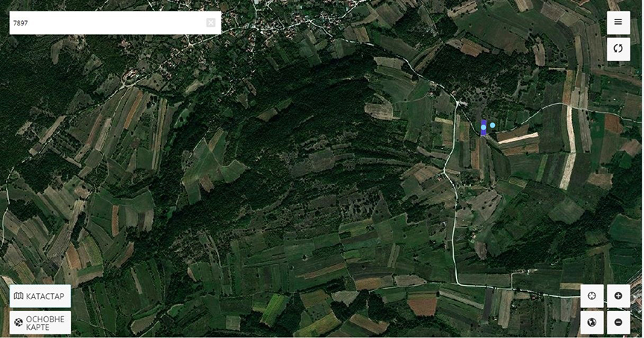
Task: Click the light-blue dot right of parcel
Action: [493, 125]
